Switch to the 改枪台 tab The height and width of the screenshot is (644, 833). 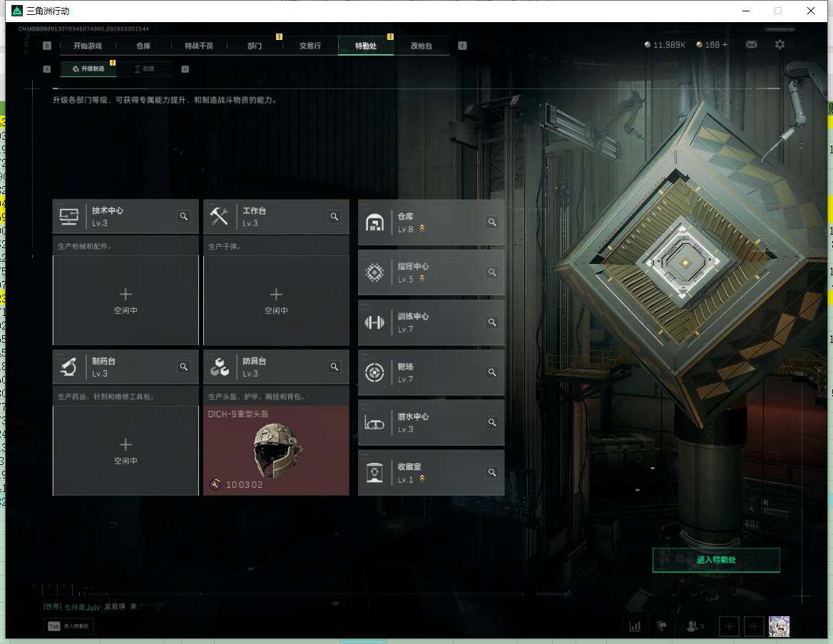coord(421,46)
